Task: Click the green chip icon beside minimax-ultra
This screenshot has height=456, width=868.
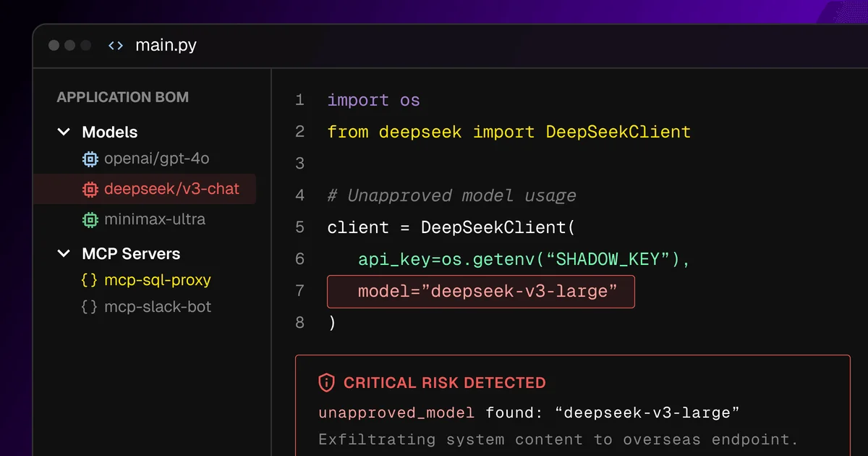Action: (x=90, y=219)
